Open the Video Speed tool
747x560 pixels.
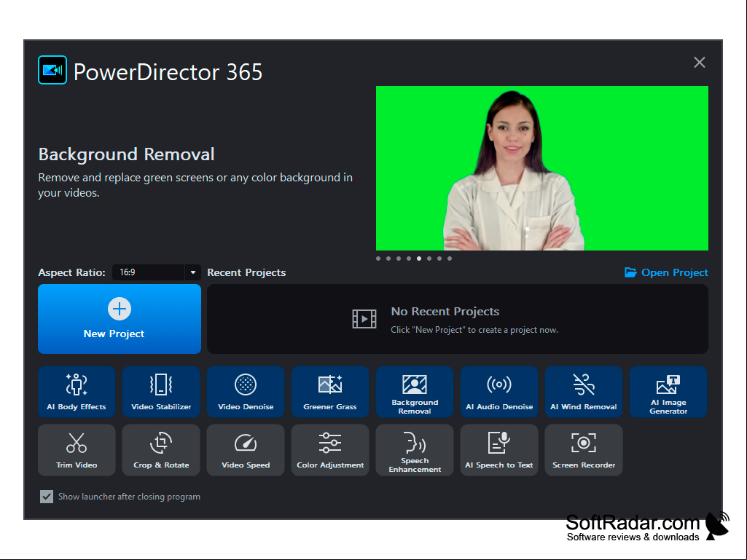[x=246, y=450]
